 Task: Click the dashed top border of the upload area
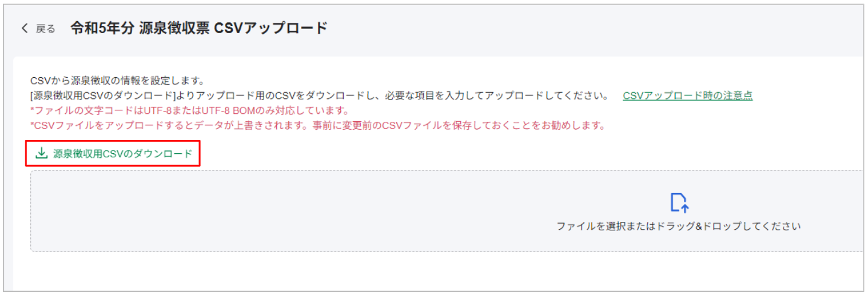click(x=446, y=171)
